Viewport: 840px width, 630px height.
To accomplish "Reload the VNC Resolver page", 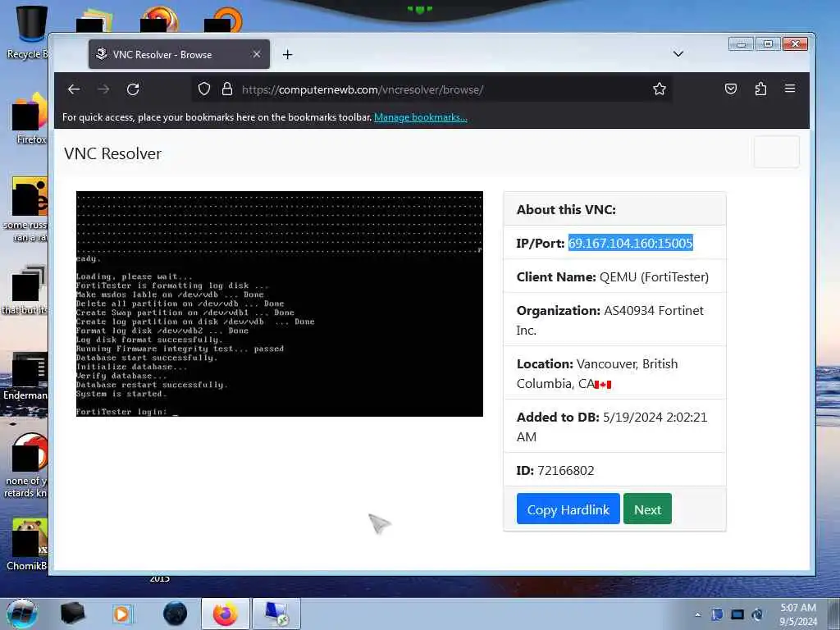I will point(133,89).
